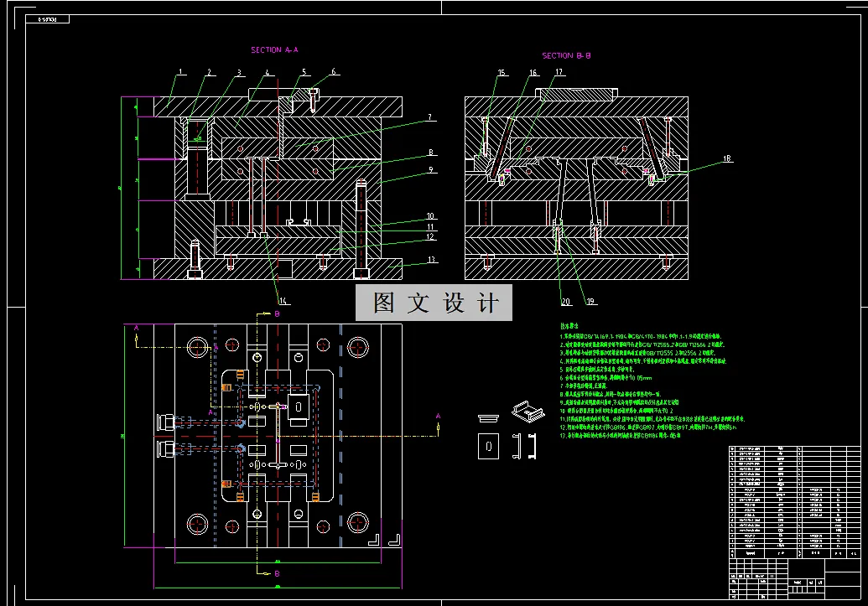Select part balloon number 18

click(727, 158)
